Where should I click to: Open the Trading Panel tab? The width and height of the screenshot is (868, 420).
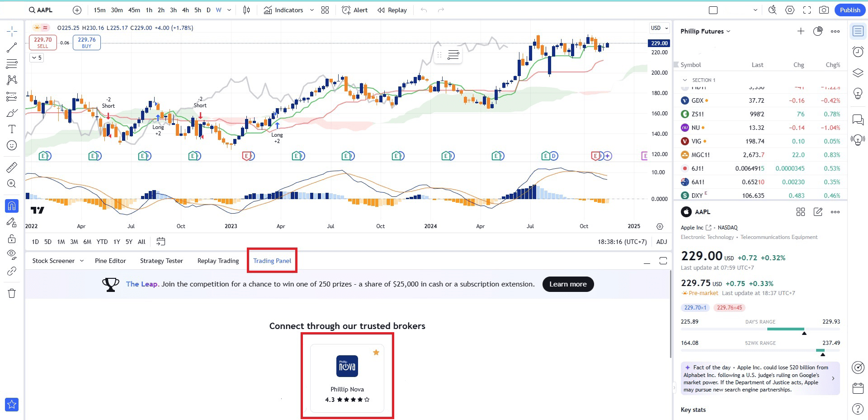click(272, 261)
